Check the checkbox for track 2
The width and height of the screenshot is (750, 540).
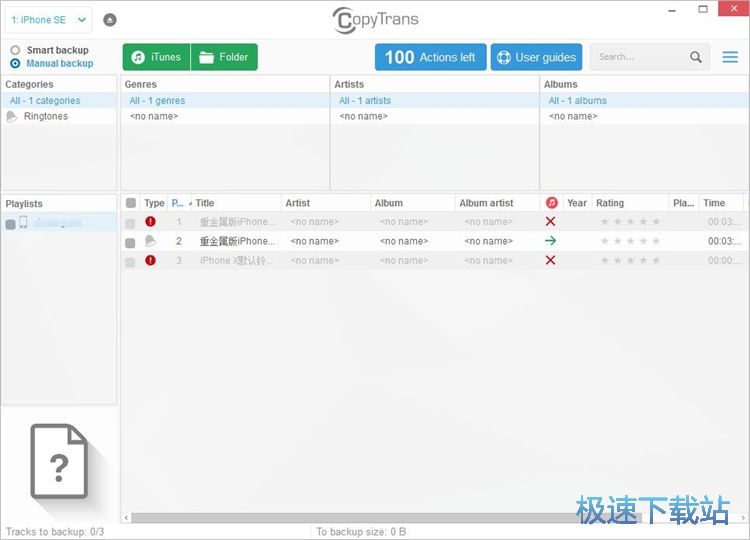(x=130, y=243)
